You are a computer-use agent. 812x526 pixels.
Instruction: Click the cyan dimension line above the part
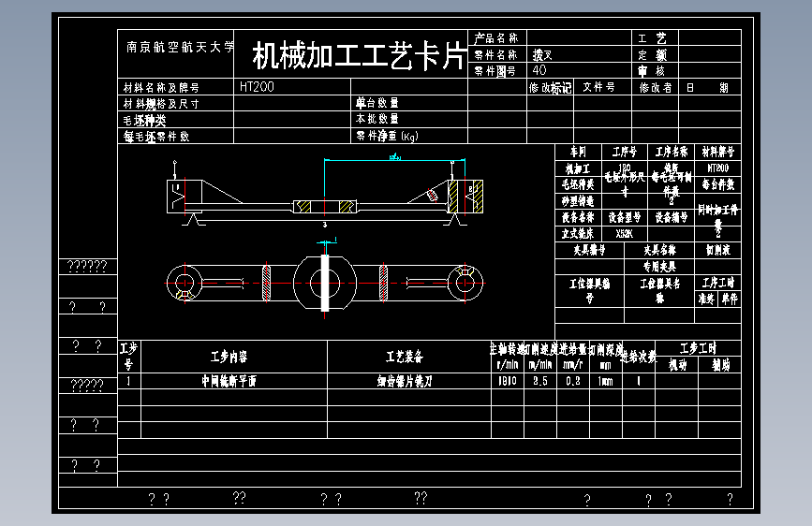pyautogui.click(x=394, y=160)
